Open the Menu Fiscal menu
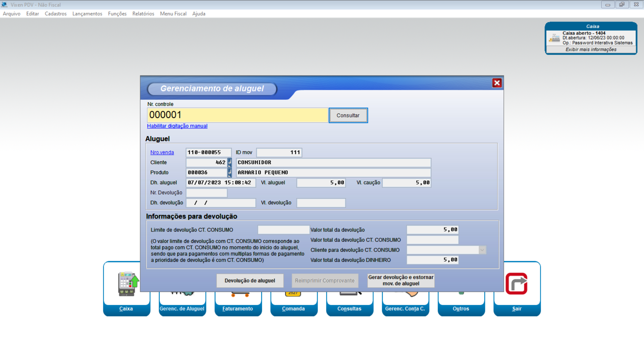Image resolution: width=644 pixels, height=349 pixels. pyautogui.click(x=173, y=14)
